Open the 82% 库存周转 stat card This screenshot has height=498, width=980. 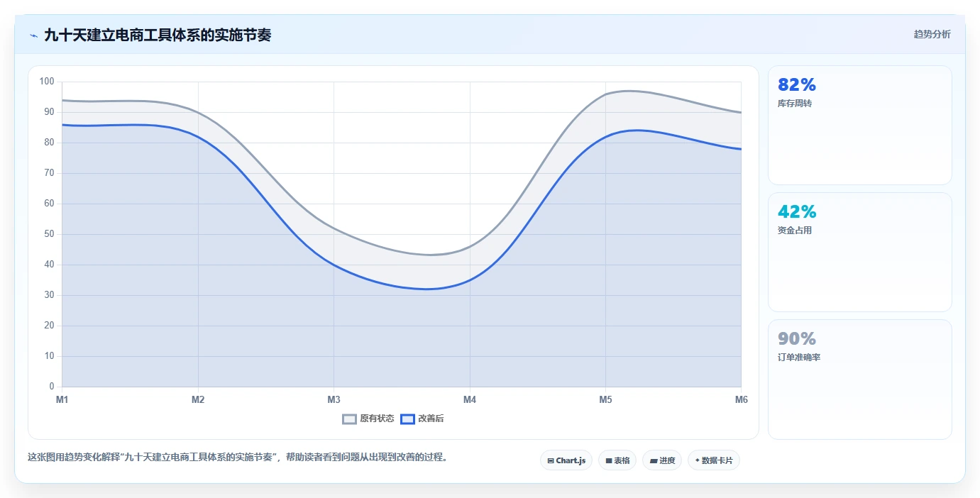pyautogui.click(x=860, y=126)
